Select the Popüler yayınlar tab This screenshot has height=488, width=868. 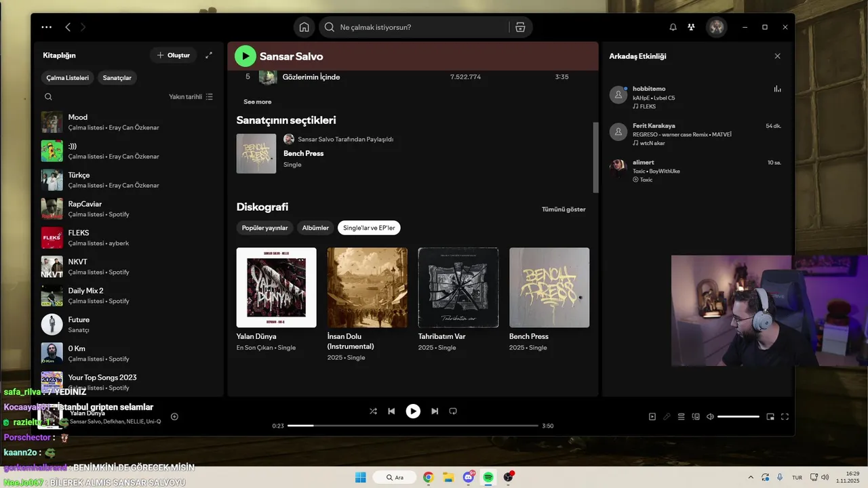point(265,228)
